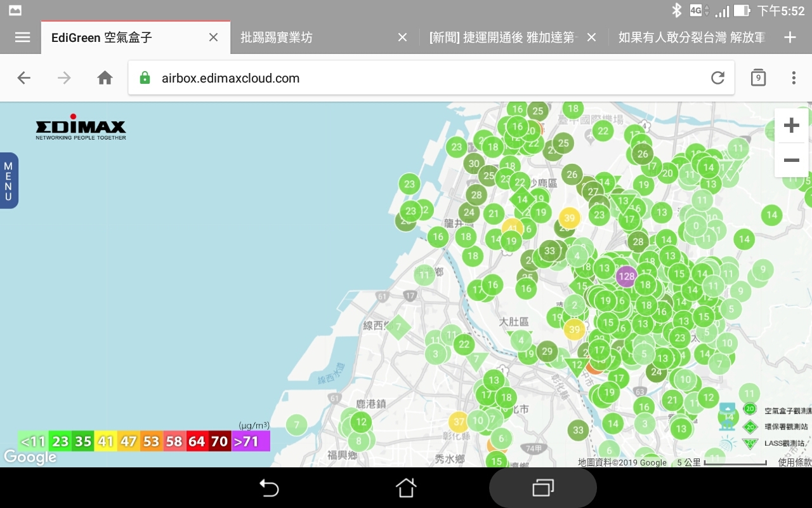Reload the airbox page
Viewport: 812px width, 508px height.
pyautogui.click(x=717, y=77)
